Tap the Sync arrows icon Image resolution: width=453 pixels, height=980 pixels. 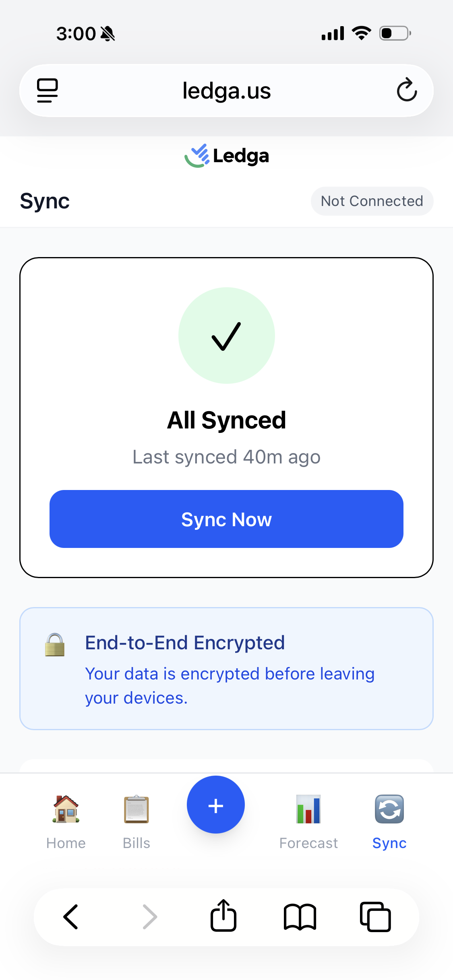pos(389,809)
